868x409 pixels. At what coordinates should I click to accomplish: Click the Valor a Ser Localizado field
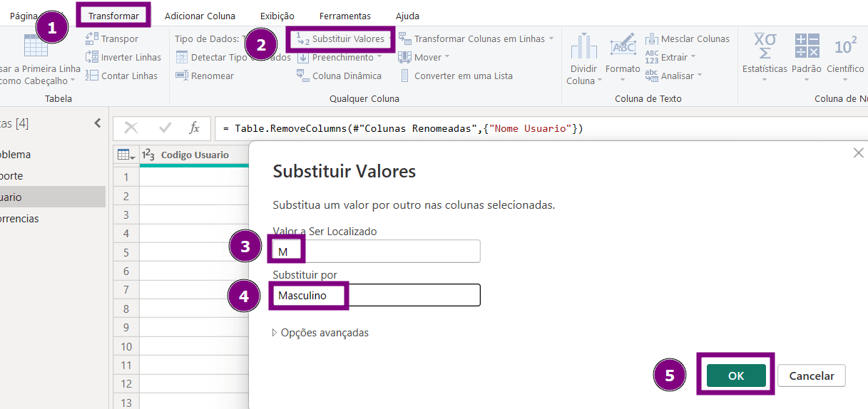(x=377, y=252)
